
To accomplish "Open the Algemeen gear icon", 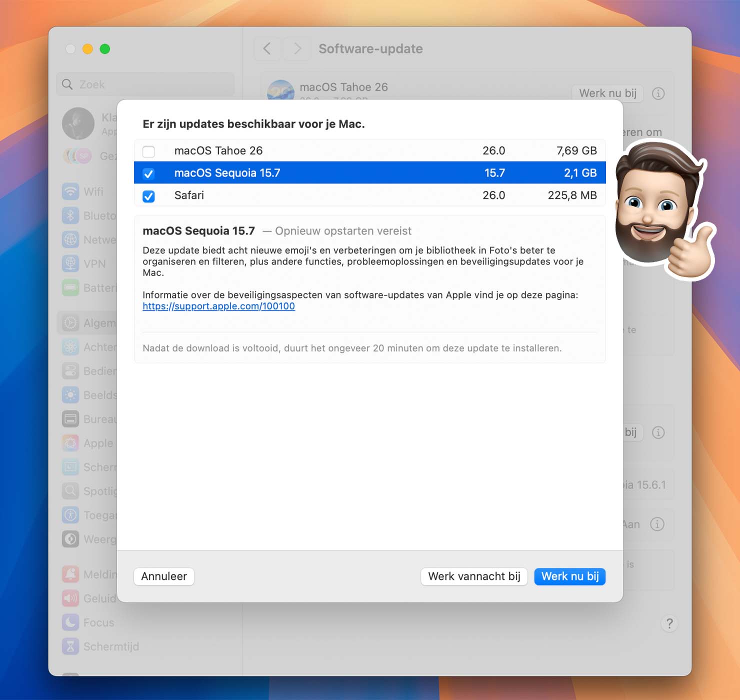I will (x=70, y=323).
